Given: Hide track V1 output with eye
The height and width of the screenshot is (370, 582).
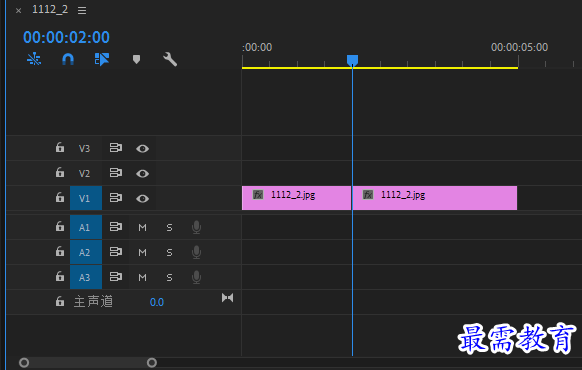Looking at the screenshot, I should pyautogui.click(x=142, y=199).
